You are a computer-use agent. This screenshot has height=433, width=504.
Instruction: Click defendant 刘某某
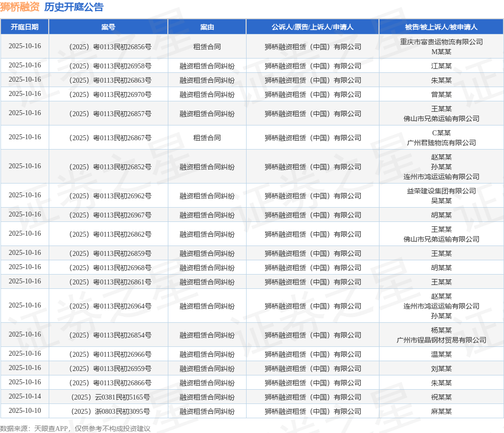click(x=441, y=369)
